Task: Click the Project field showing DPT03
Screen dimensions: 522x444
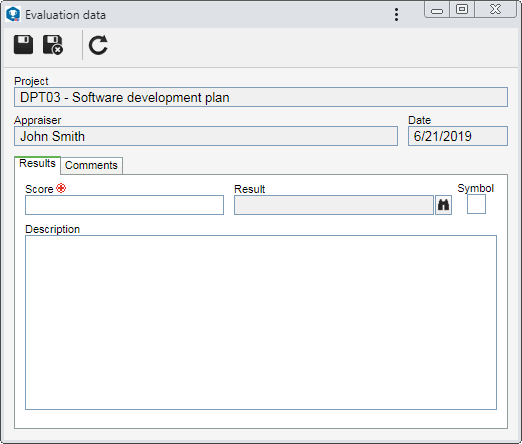Action: [x=261, y=97]
